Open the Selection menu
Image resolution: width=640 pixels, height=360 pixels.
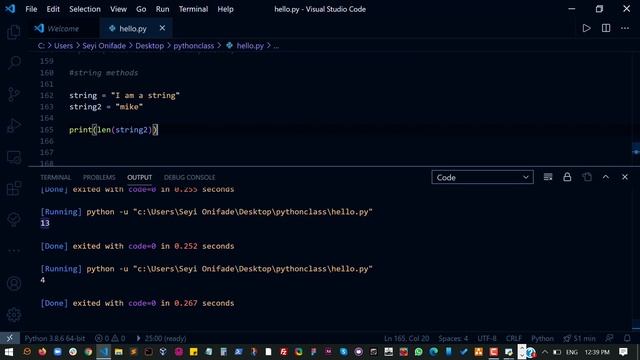85,9
